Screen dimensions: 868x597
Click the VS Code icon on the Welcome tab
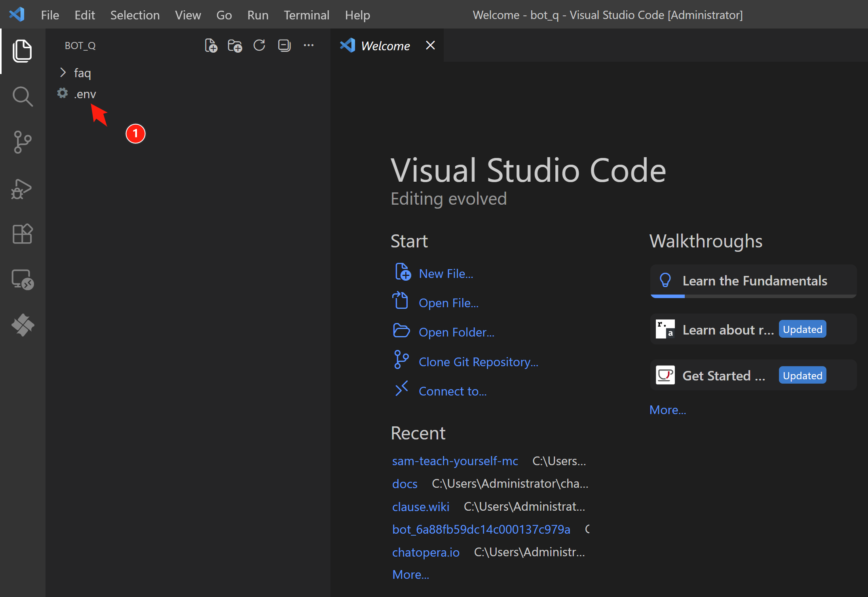[348, 45]
